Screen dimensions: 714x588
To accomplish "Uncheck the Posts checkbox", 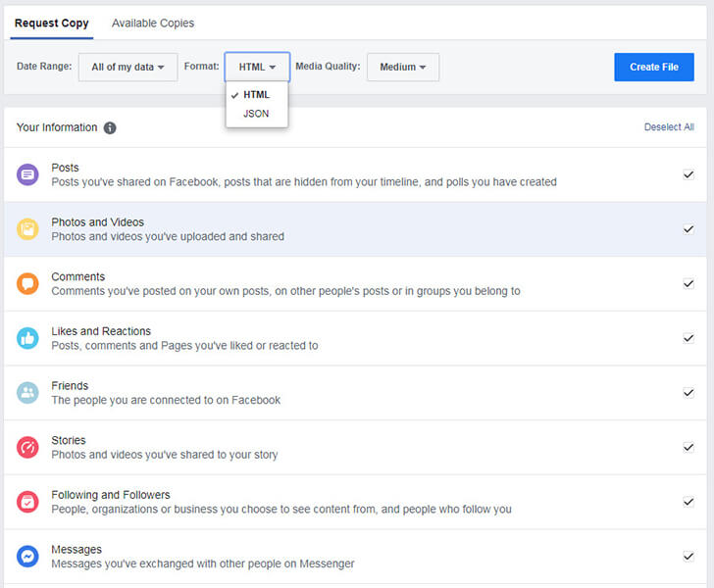I will [688, 174].
